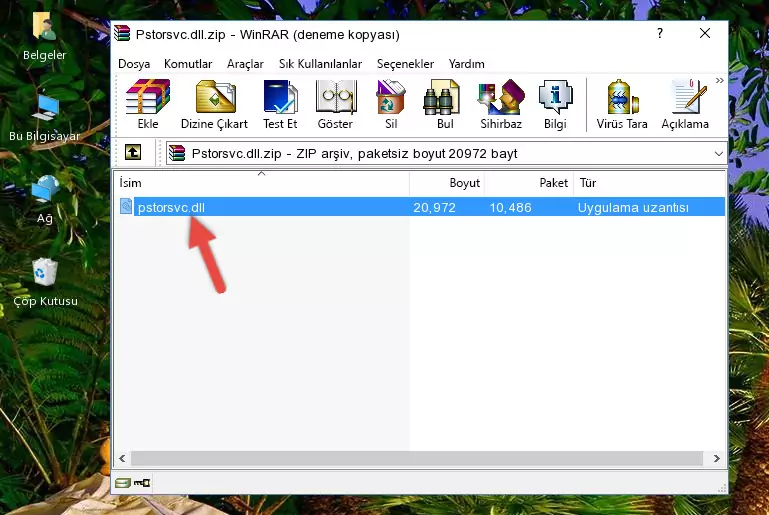Screen dimensions: 769x515
Task: Click the horizontal scrollbar left arrow
Action: click(x=123, y=458)
